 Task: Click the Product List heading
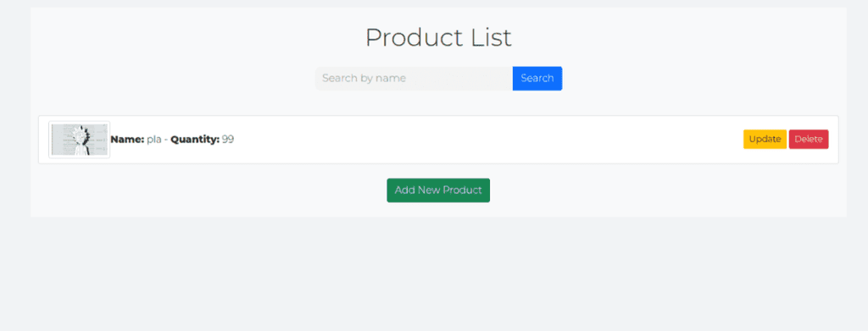pyautogui.click(x=438, y=37)
